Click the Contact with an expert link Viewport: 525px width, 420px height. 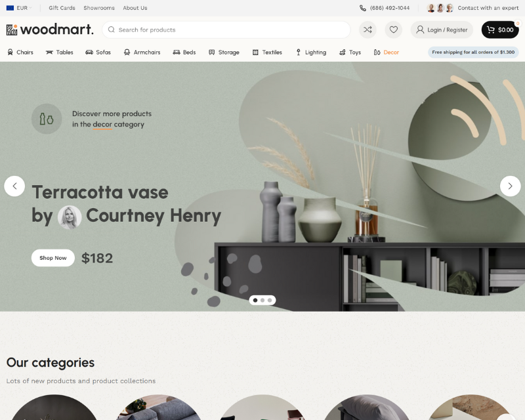(488, 8)
